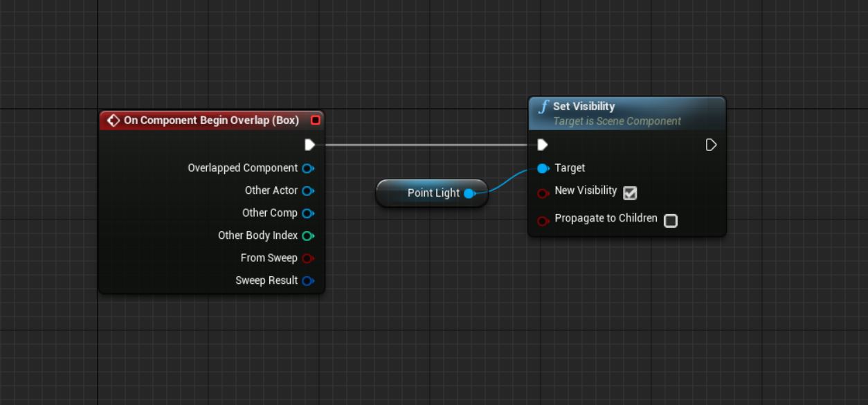Viewport: 868px width, 405px height.
Task: Click the New Visibility label
Action: [x=586, y=190]
